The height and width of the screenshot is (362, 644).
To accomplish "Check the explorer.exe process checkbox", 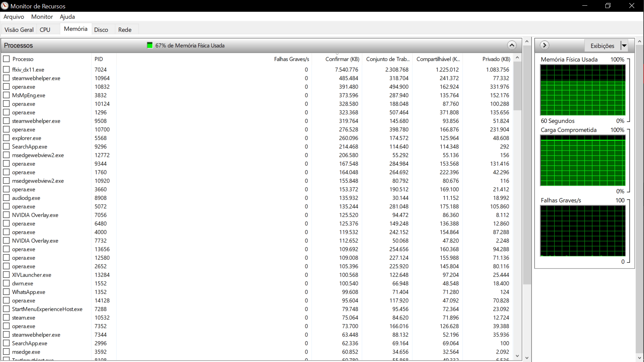I will tap(6, 138).
